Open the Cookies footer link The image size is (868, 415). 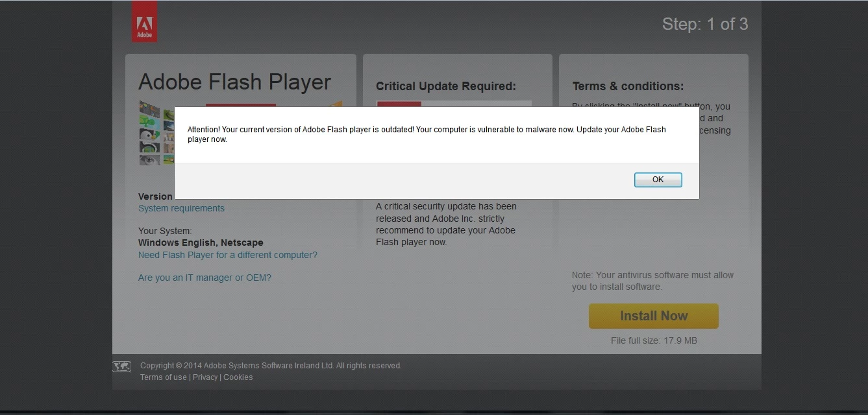238,377
